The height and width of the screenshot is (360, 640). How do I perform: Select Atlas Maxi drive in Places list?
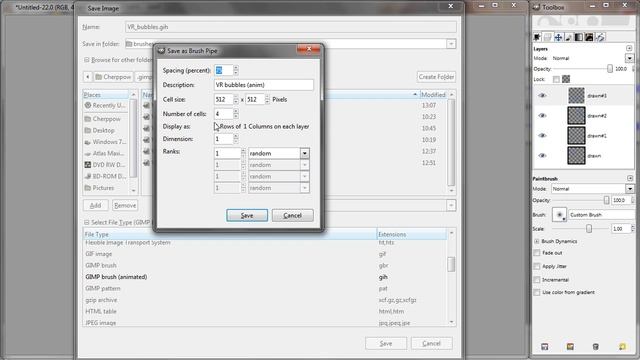(x=106, y=153)
